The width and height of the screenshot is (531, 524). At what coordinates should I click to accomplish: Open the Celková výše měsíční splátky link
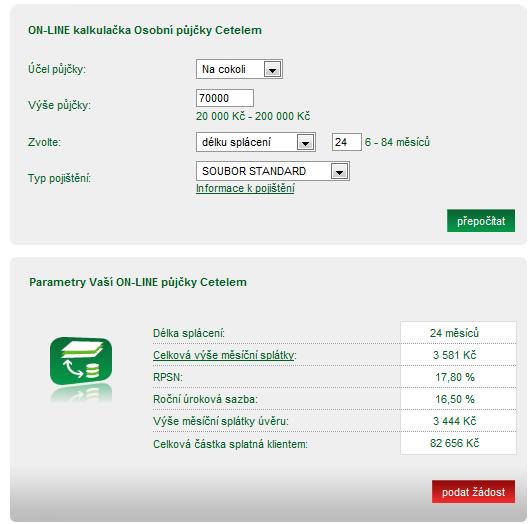tap(224, 355)
